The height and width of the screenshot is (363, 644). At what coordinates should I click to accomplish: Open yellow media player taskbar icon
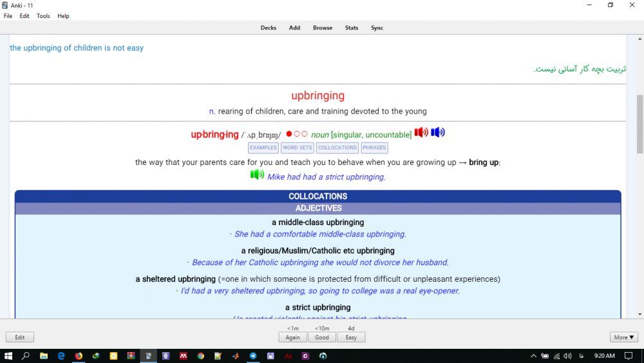(x=113, y=356)
